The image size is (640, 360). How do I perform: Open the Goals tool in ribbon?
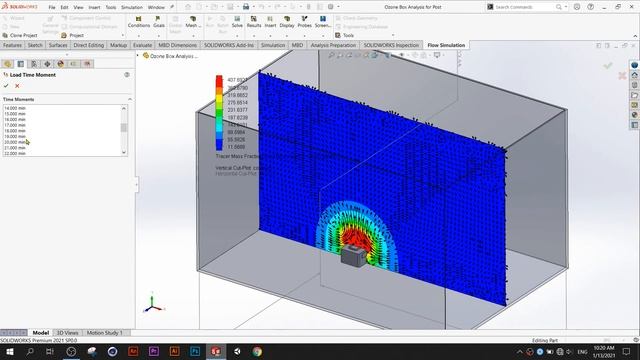tap(159, 22)
